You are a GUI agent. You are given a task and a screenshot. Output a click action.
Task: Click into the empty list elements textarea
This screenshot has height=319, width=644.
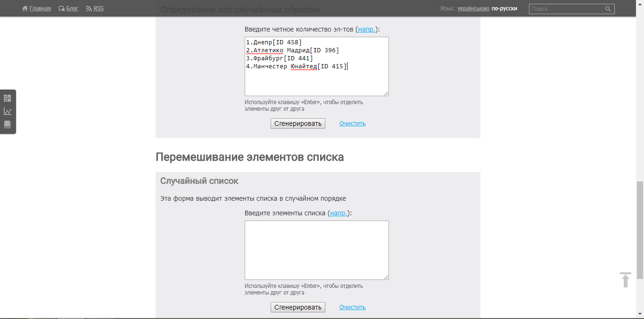pyautogui.click(x=316, y=250)
